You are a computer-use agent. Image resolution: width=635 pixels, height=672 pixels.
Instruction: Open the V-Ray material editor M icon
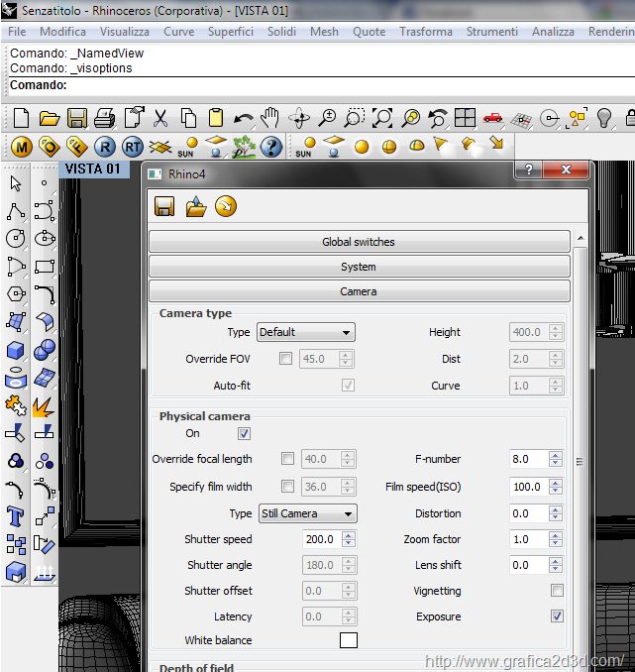coord(22,147)
